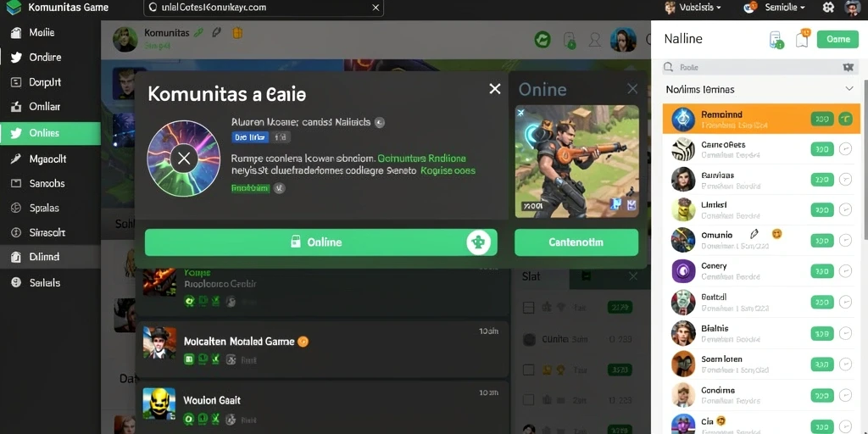Close the Komunitas a Caiie dialog
The width and height of the screenshot is (868, 434).
click(x=495, y=89)
